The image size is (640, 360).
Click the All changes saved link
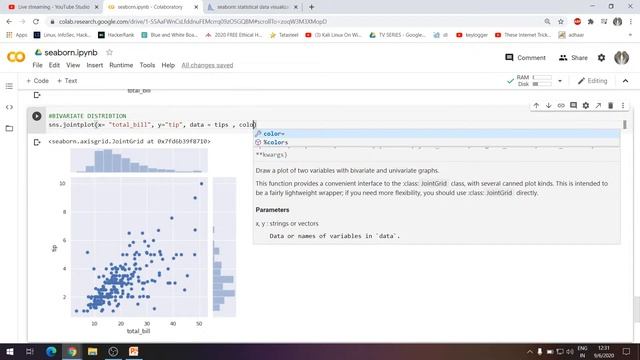207,65
